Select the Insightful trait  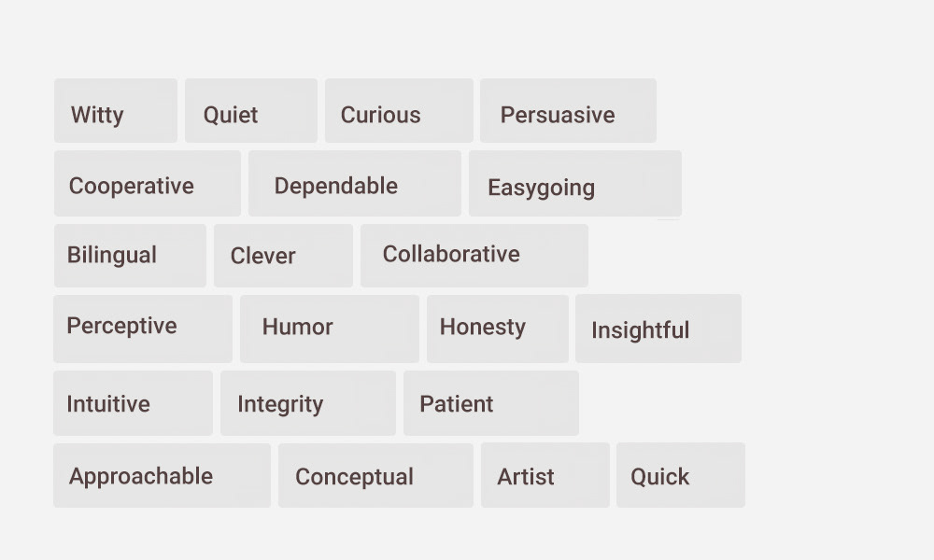[658, 329]
